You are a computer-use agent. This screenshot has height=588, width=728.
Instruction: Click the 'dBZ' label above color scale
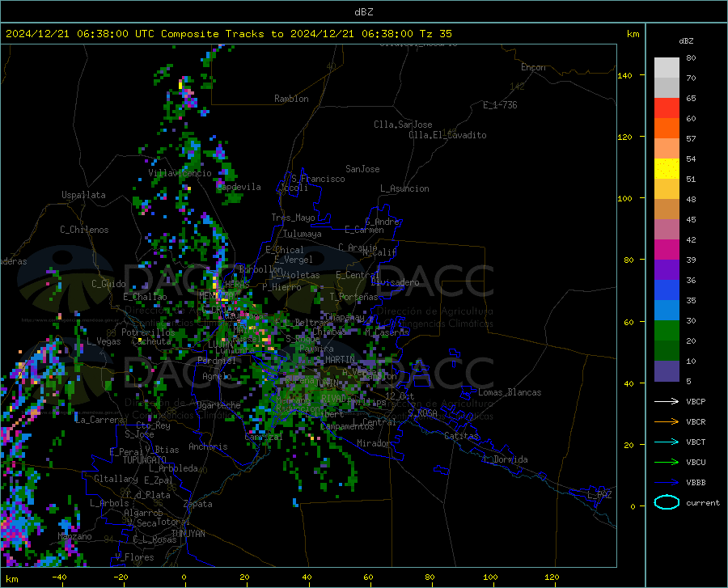click(686, 41)
